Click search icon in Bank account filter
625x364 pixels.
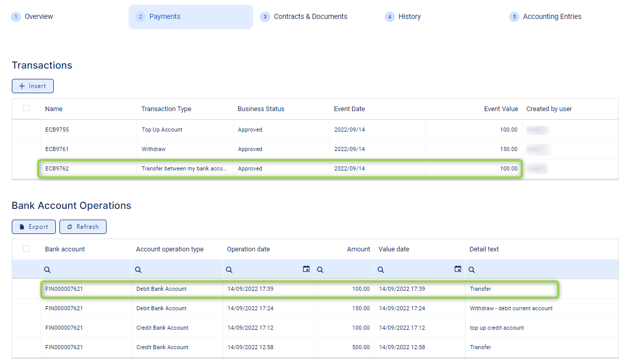click(x=48, y=270)
